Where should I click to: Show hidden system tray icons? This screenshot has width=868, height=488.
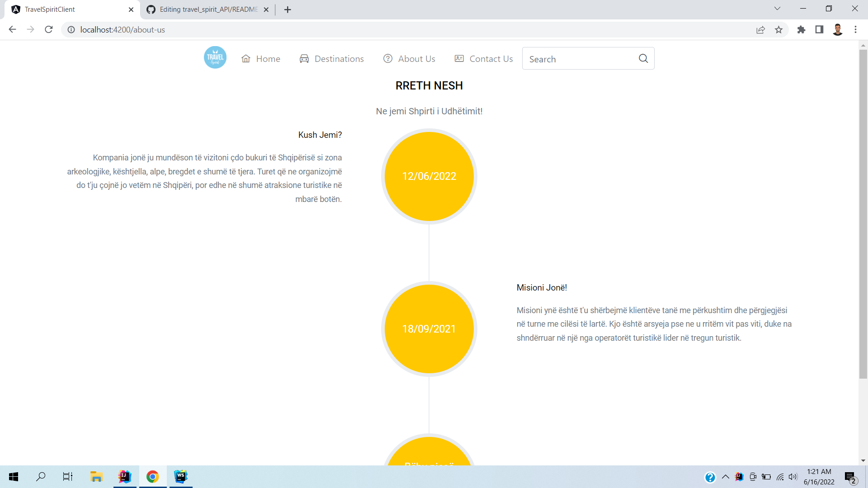click(x=726, y=477)
